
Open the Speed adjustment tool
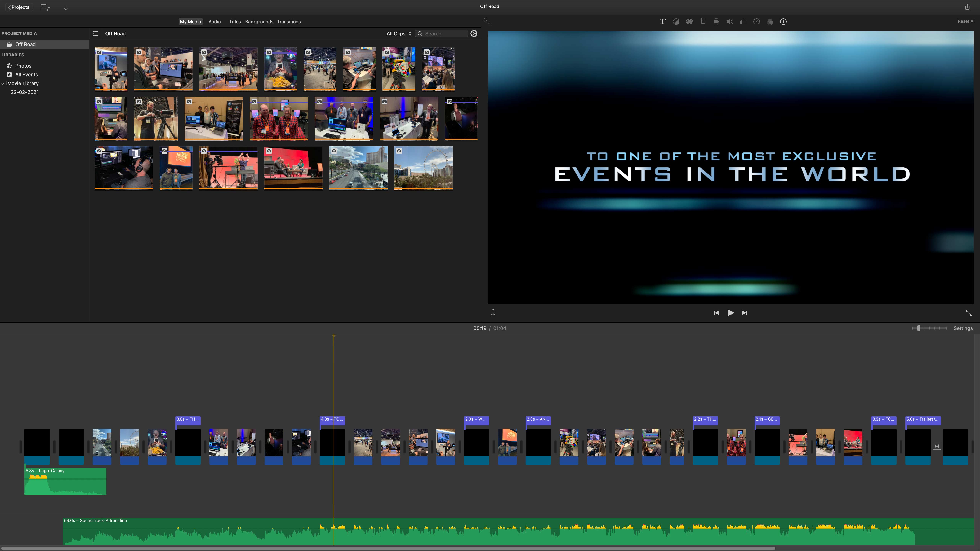tap(757, 22)
